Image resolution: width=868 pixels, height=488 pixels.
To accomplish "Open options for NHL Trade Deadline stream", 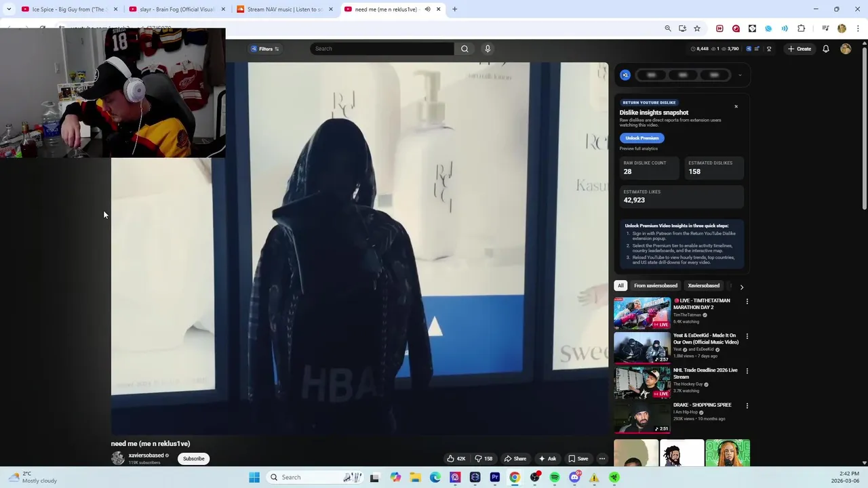I will [747, 371].
